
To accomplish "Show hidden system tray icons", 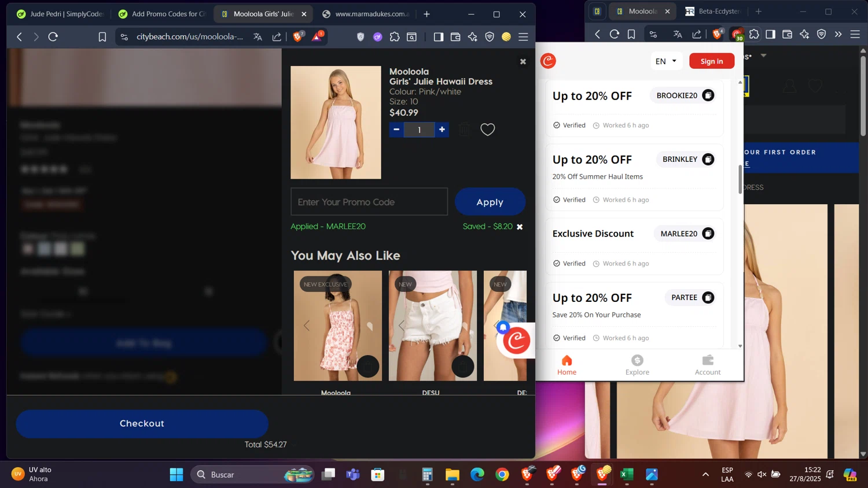I will point(705,475).
